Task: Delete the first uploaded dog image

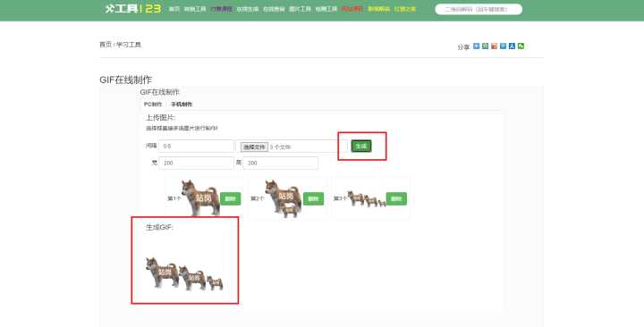Action: [x=231, y=198]
